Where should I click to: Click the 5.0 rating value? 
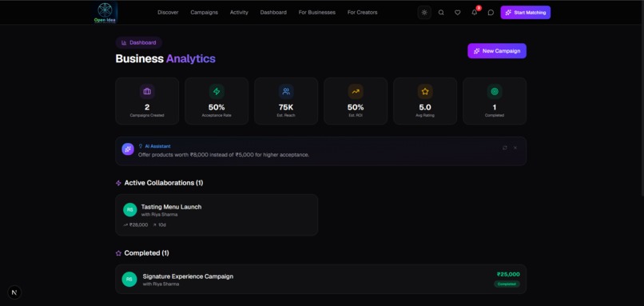425,108
